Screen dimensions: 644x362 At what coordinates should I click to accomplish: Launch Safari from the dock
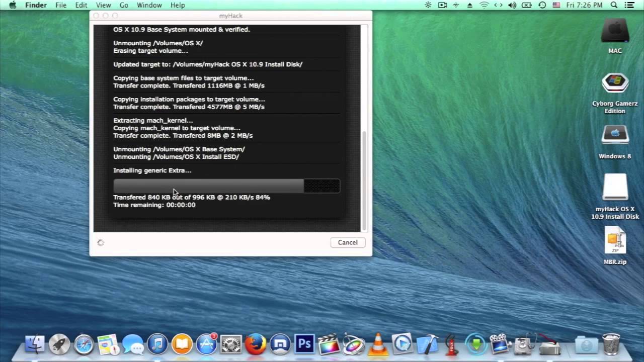(84, 344)
